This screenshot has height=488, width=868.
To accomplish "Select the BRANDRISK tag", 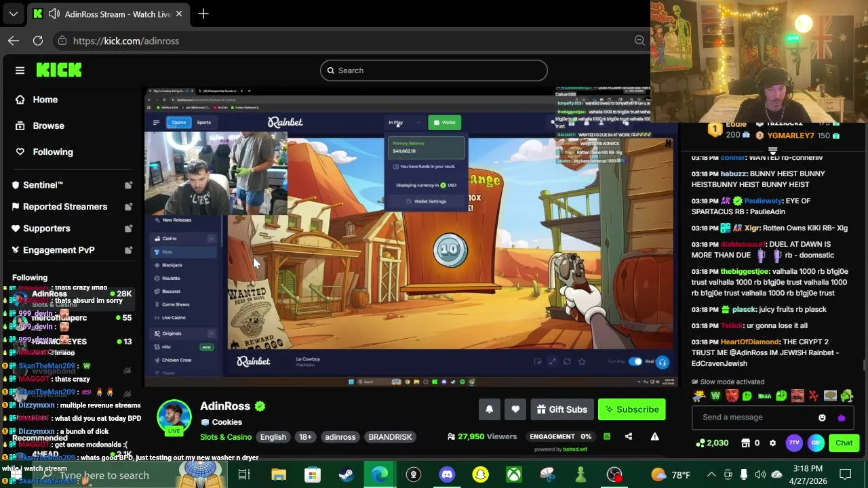I will [x=390, y=437].
